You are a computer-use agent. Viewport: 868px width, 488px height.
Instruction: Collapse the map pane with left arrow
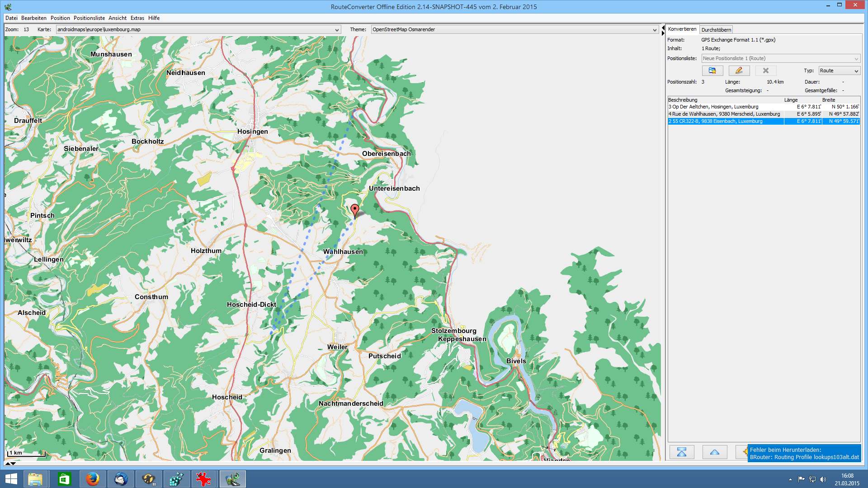tap(663, 28)
